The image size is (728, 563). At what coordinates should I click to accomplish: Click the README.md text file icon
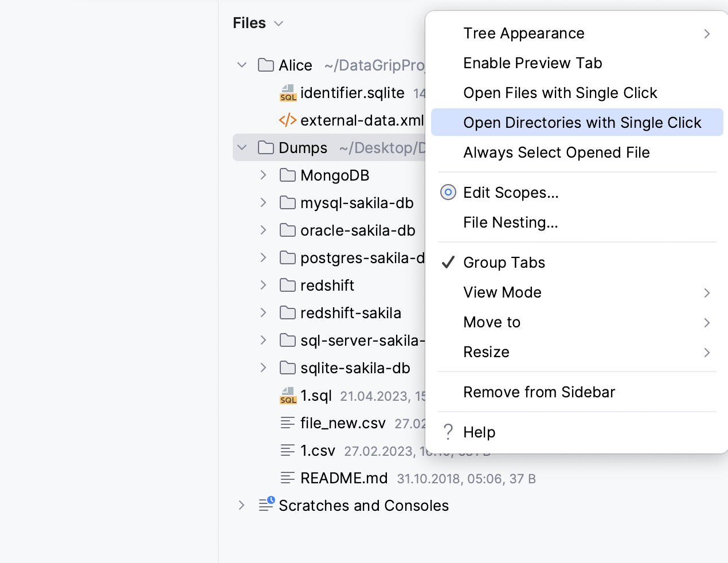point(288,478)
